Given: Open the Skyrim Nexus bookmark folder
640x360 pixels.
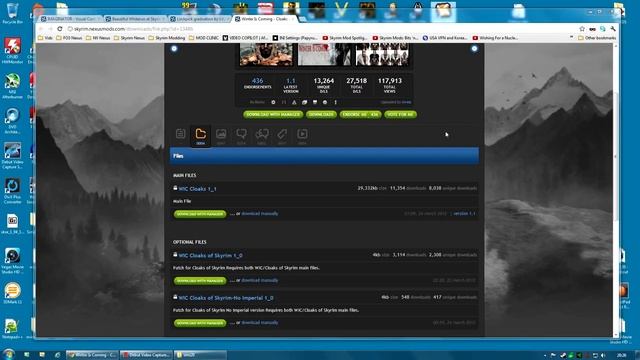Looking at the screenshot, I should click(129, 38).
